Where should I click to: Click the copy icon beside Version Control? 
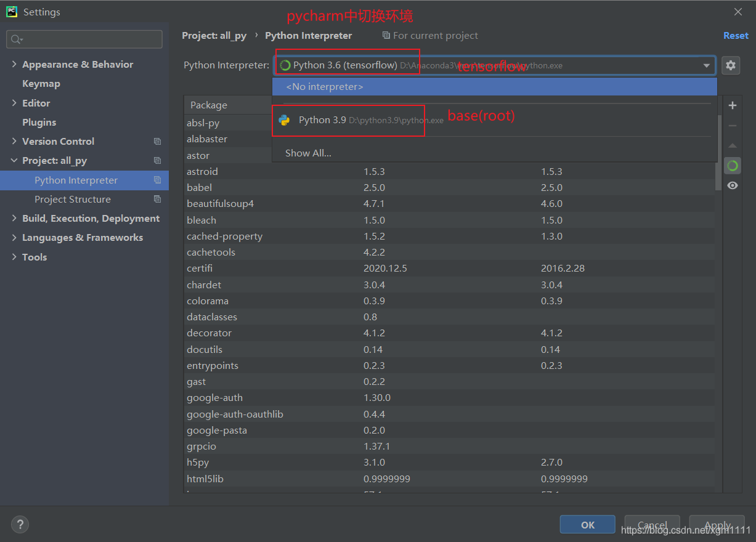pyautogui.click(x=157, y=142)
